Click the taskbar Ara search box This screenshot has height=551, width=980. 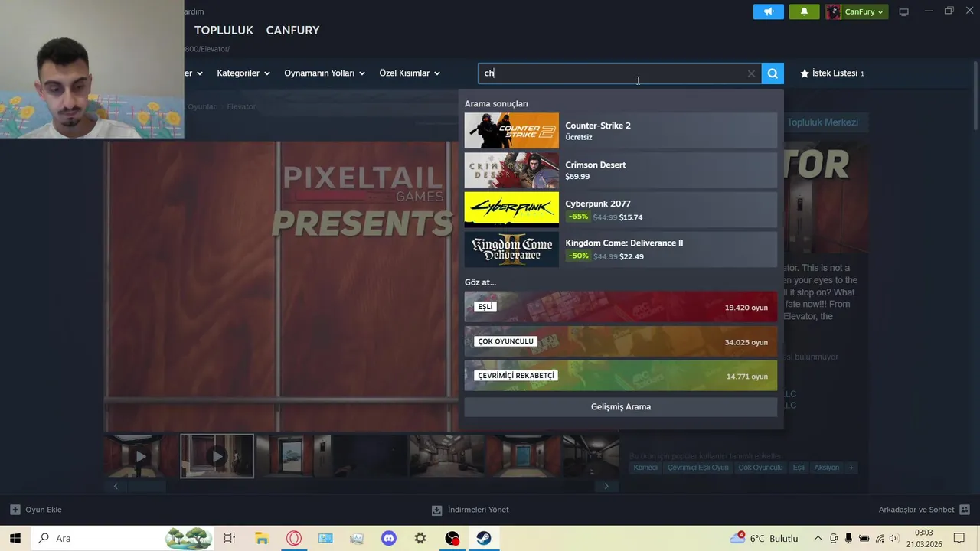pos(122,538)
